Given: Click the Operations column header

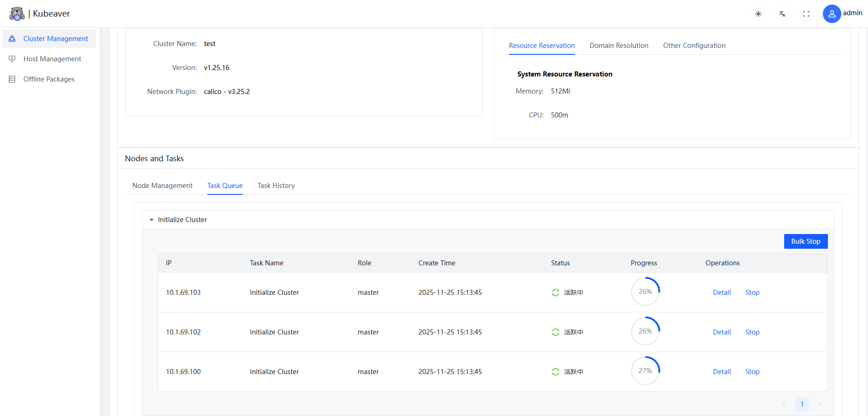Looking at the screenshot, I should pos(722,263).
